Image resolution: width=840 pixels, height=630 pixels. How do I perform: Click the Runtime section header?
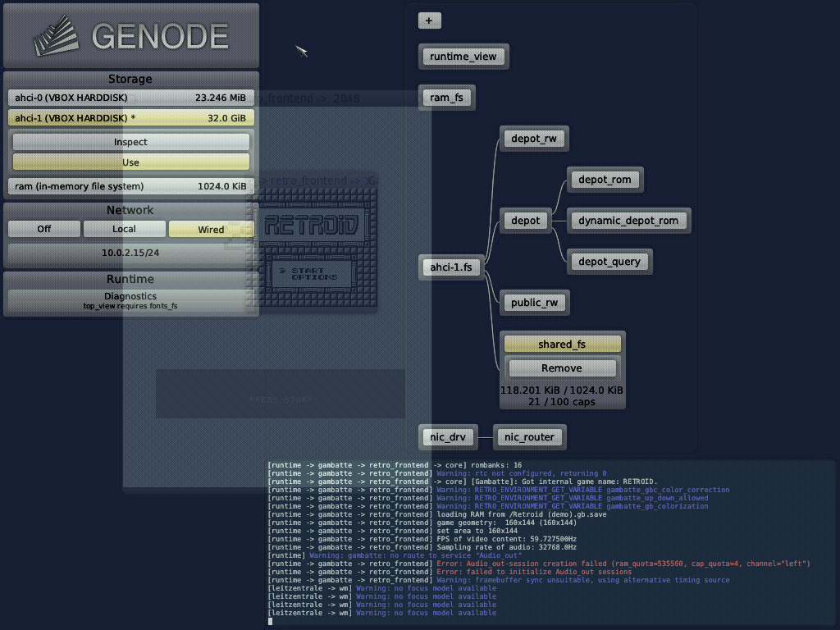pyautogui.click(x=130, y=279)
